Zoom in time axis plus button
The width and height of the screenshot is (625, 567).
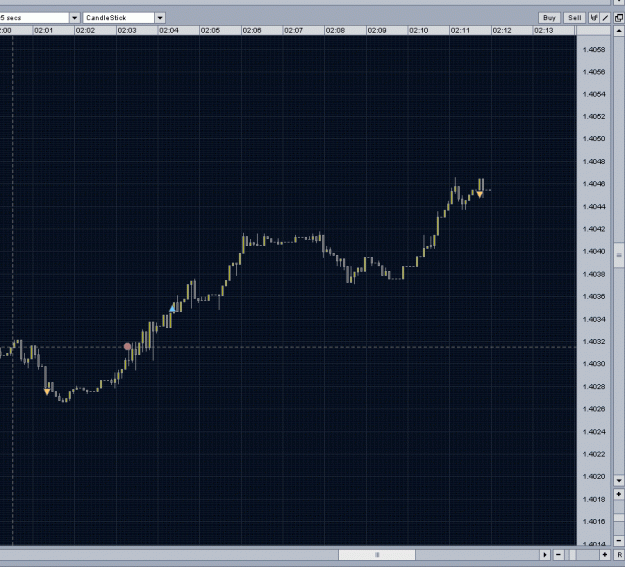tap(605, 555)
